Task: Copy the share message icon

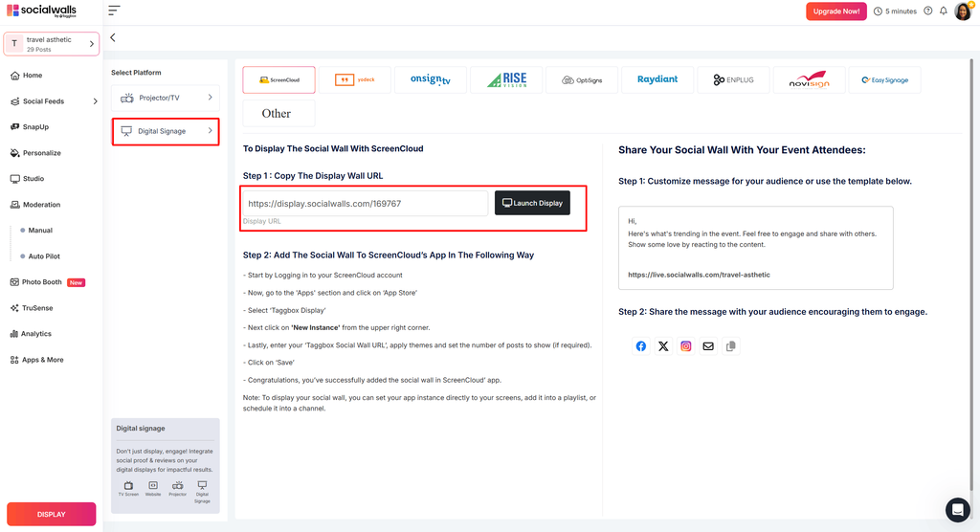Action: 730,345
